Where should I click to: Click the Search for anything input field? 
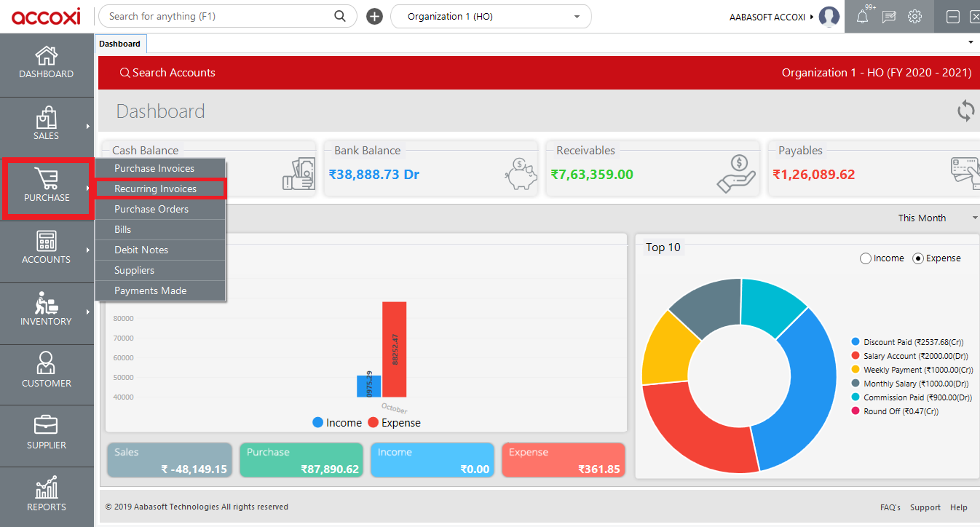[x=218, y=16]
